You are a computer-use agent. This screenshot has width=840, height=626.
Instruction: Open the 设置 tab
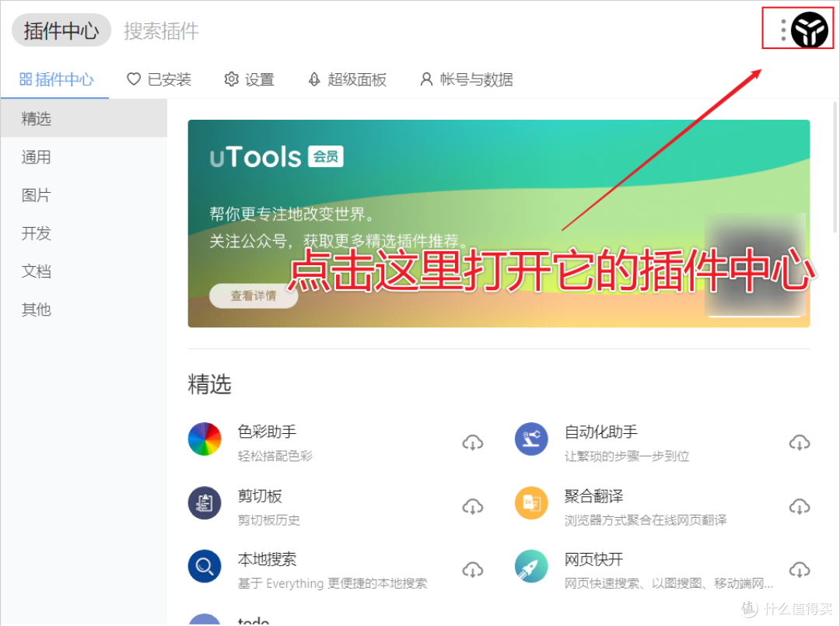click(x=249, y=80)
